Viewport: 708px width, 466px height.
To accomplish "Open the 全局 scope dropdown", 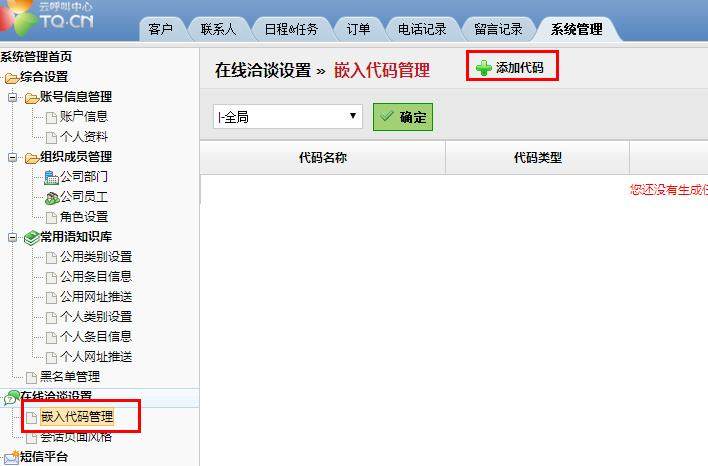I will (288, 117).
